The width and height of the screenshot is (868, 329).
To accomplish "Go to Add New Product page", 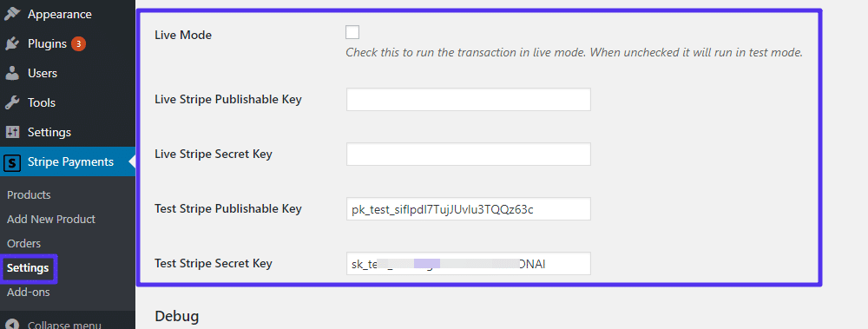I will tap(51, 220).
